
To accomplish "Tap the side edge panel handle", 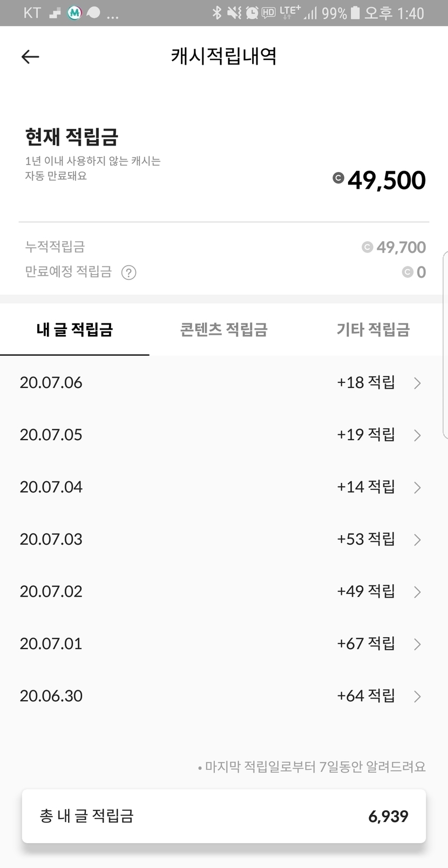I will 445,345.
